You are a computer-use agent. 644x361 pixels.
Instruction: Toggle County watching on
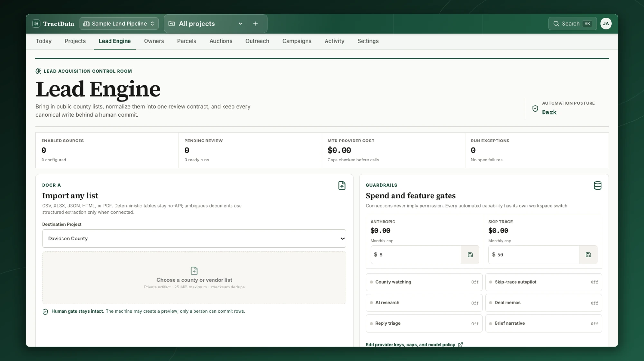point(424,282)
